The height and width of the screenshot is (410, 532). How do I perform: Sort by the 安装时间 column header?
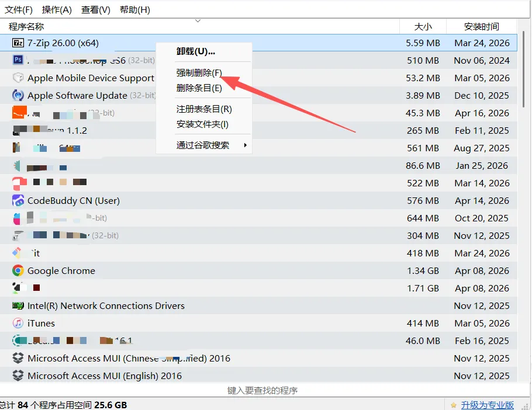(482, 26)
